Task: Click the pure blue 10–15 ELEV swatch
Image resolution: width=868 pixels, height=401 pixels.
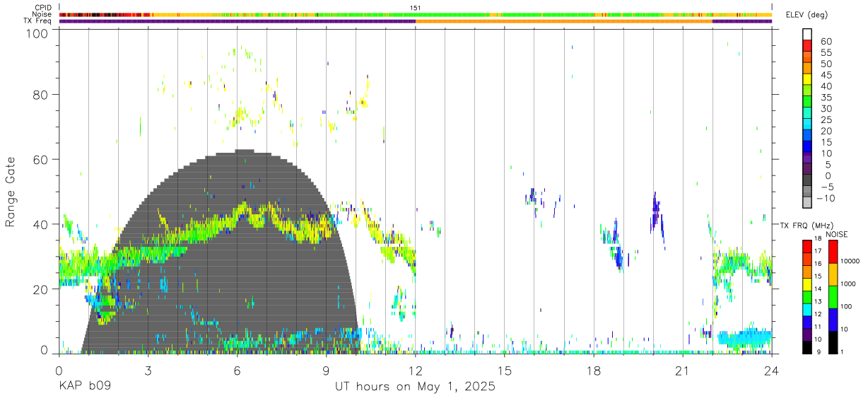Action: pyautogui.click(x=807, y=146)
